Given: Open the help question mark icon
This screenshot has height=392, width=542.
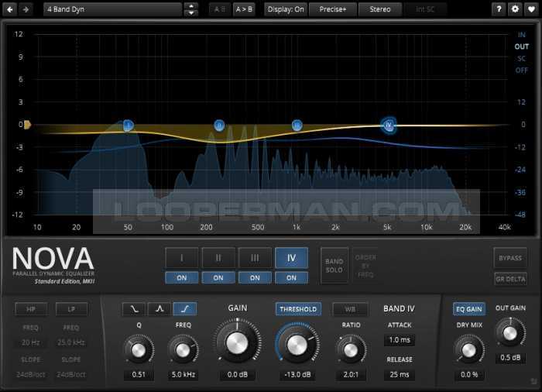Looking at the screenshot, I should tap(499, 9).
